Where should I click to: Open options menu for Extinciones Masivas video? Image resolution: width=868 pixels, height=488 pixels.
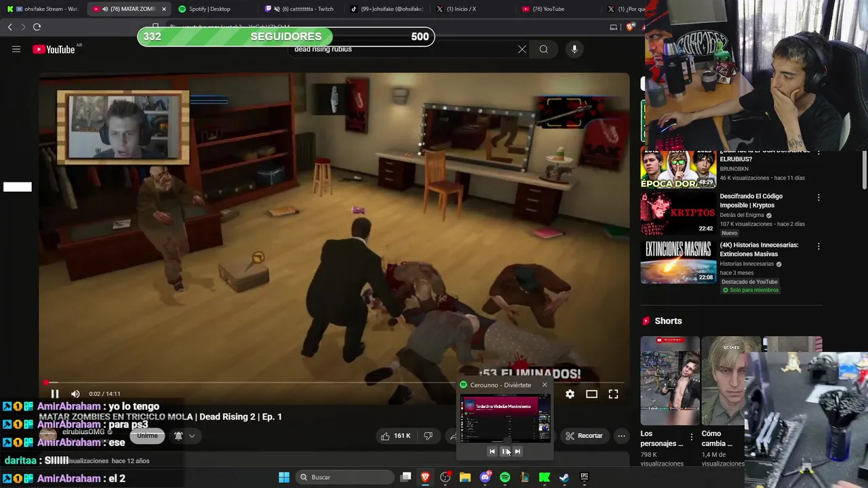pyautogui.click(x=818, y=246)
